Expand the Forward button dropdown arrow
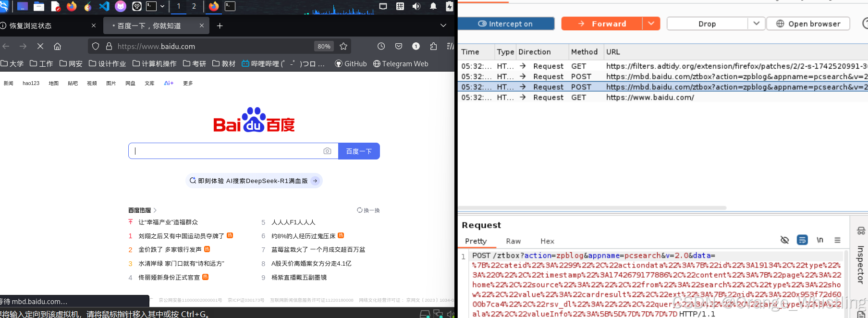Viewport: 868px width, 318px height. [x=651, y=24]
